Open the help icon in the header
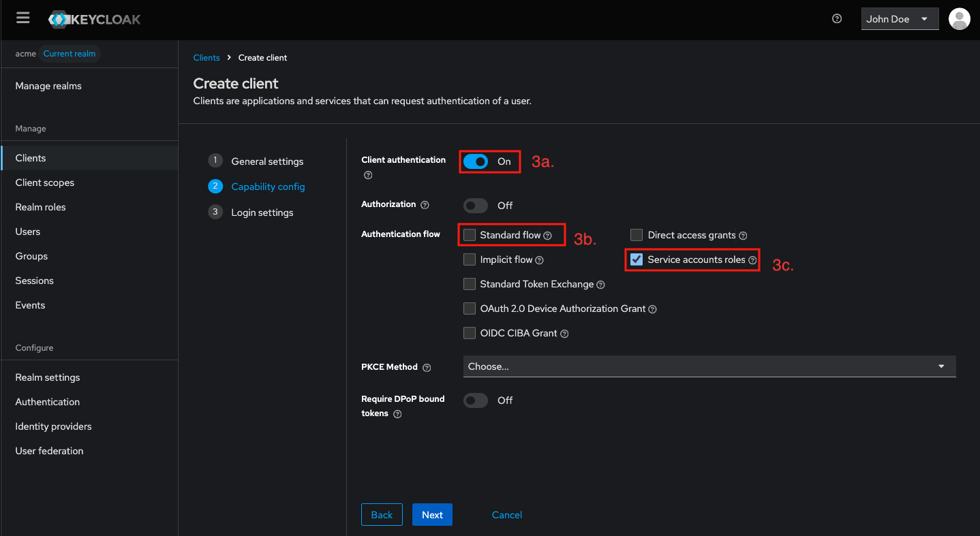 837,18
